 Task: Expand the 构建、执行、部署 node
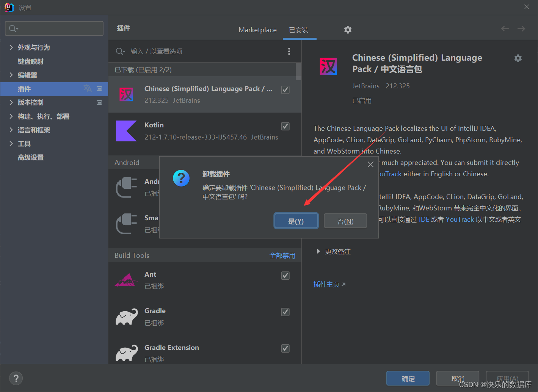coord(11,116)
